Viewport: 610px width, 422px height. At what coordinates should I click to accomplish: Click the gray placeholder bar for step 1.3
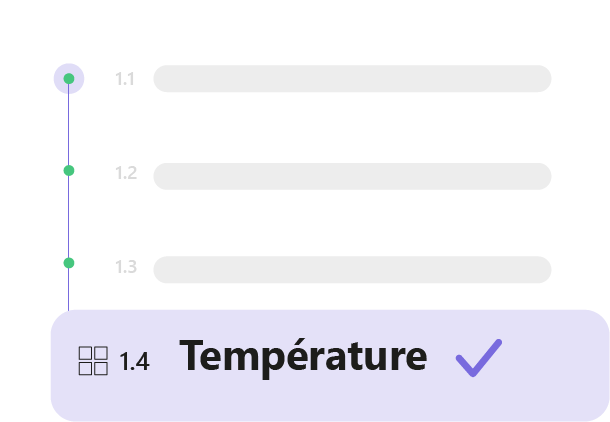point(352,269)
